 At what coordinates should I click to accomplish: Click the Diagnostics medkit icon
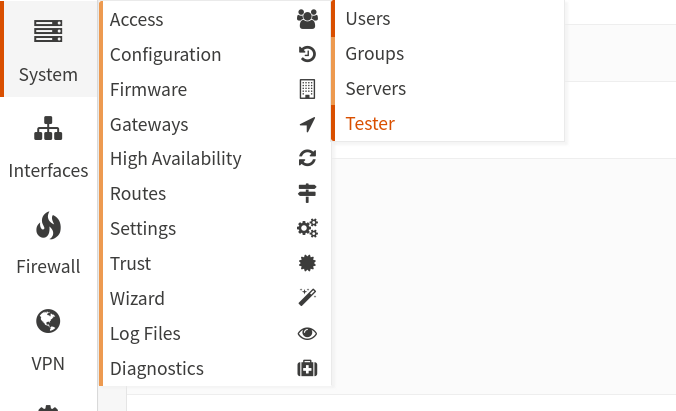coord(307,369)
